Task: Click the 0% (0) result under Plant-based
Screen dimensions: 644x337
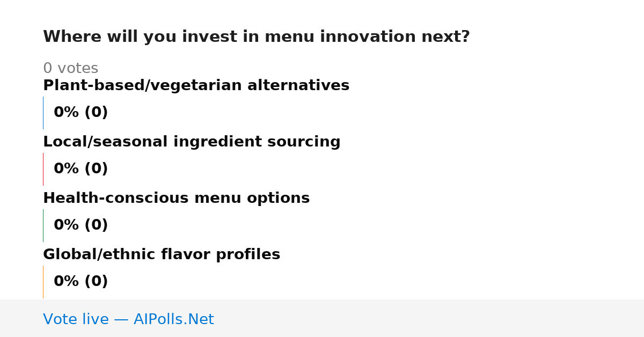Action: click(80, 113)
